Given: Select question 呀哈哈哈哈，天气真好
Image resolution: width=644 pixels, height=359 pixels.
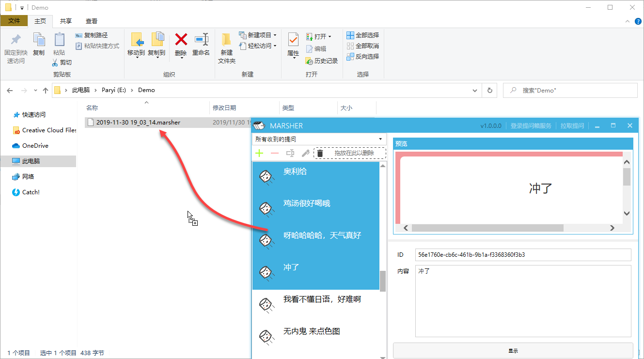Looking at the screenshot, I should click(x=316, y=242).
